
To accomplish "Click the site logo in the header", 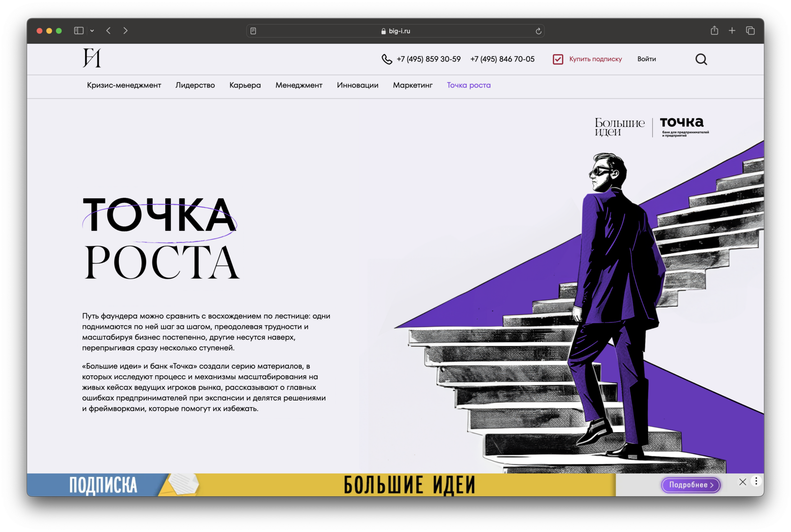I will click(x=92, y=58).
